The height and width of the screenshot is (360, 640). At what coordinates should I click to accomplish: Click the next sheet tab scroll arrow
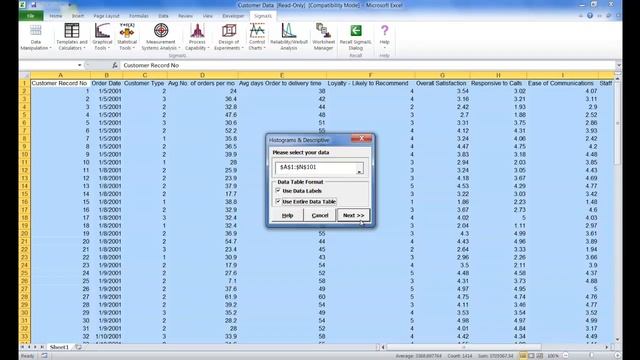point(36,347)
